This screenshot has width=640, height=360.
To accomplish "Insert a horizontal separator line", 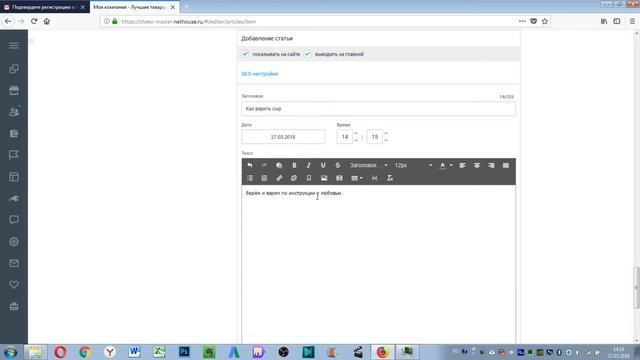I will click(374, 178).
